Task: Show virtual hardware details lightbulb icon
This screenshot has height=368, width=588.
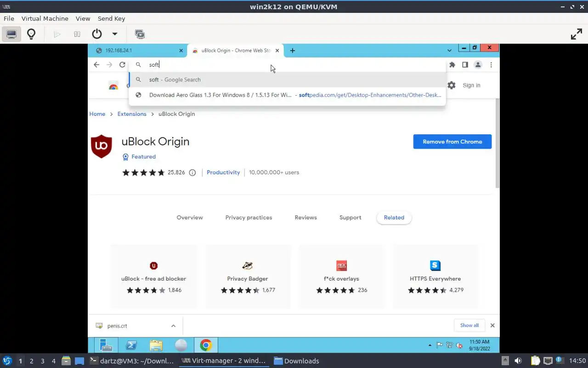Action: [31, 34]
